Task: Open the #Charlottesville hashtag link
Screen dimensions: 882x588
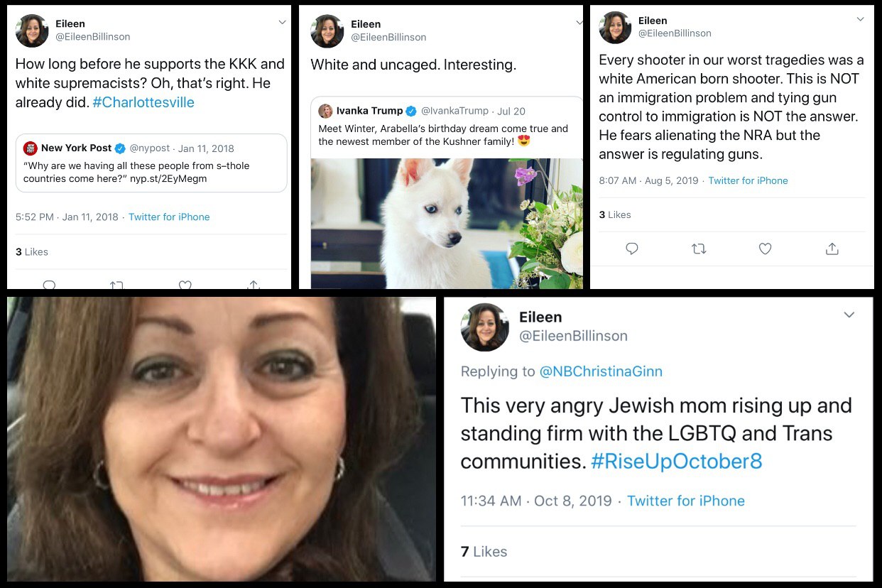Action: [143, 102]
